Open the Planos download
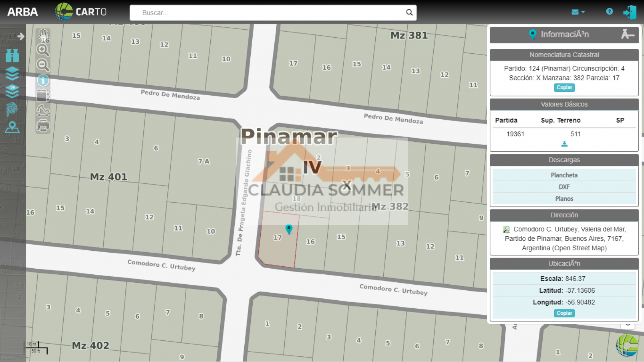 [x=564, y=199]
